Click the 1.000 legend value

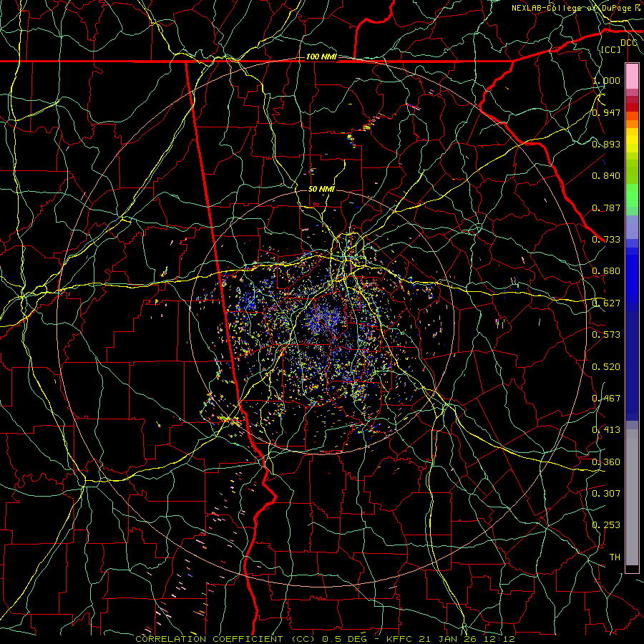[x=606, y=80]
